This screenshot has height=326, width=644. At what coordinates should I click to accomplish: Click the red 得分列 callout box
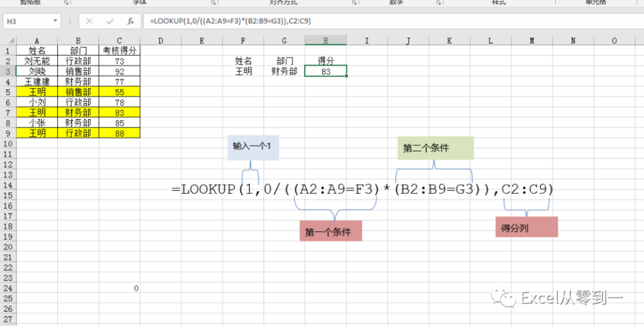pos(527,227)
